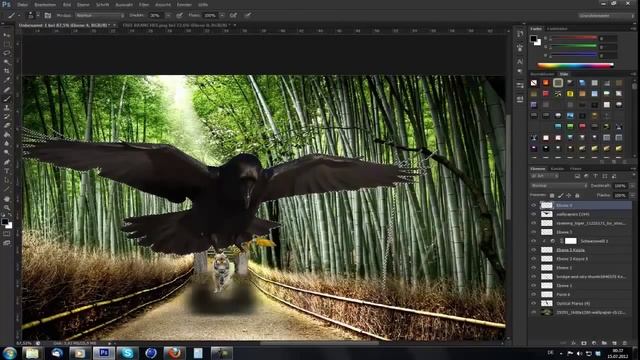
Task: Select the Quick Selection tool
Action: (7, 62)
